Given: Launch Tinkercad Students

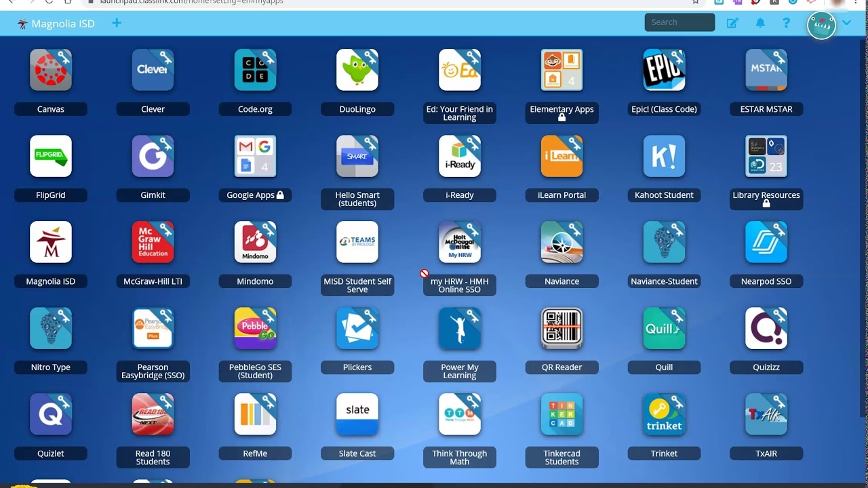Looking at the screenshot, I should click(561, 414).
